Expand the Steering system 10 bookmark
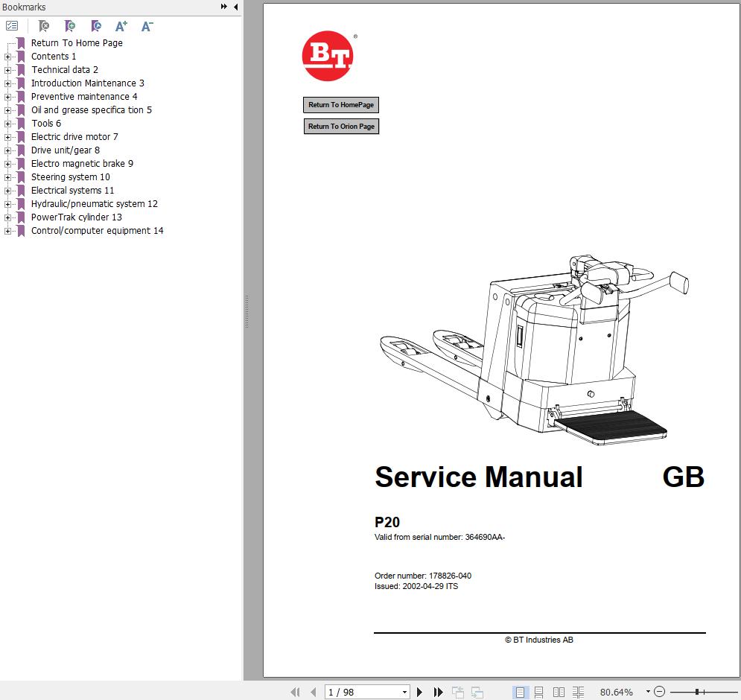This screenshot has width=741, height=700. [x=7, y=177]
